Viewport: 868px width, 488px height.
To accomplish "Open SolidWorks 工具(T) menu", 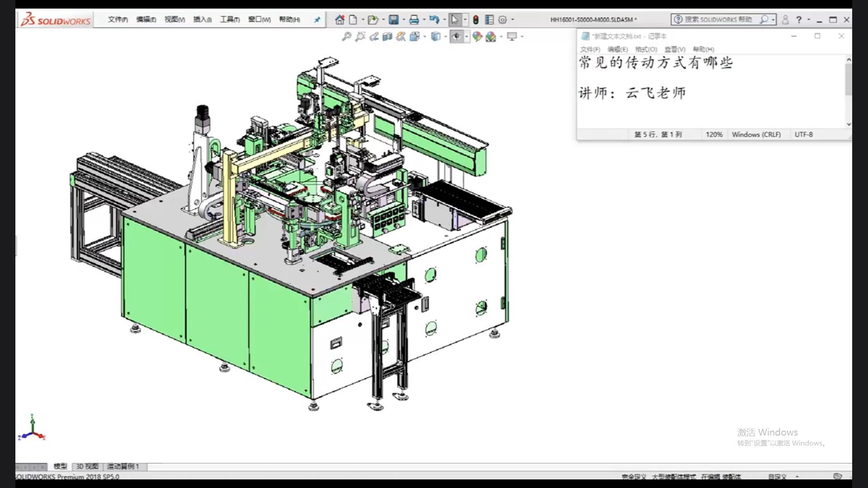I will (x=230, y=19).
